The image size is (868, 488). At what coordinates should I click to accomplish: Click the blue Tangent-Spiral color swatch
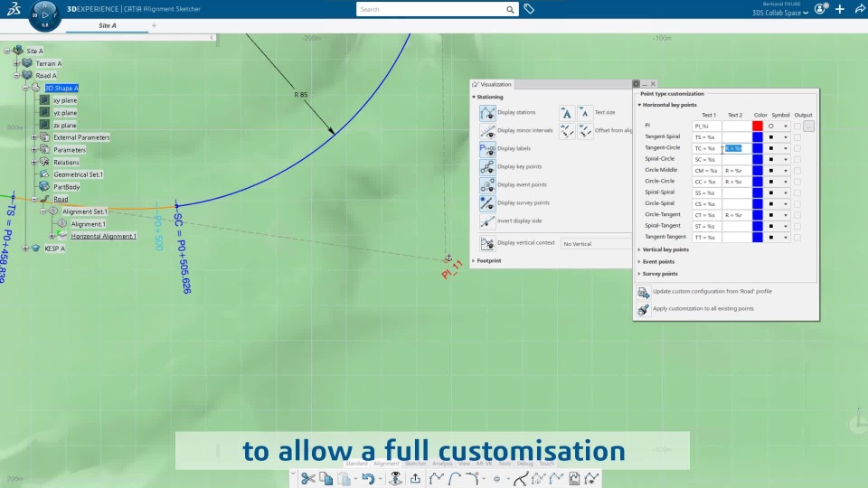coord(758,137)
